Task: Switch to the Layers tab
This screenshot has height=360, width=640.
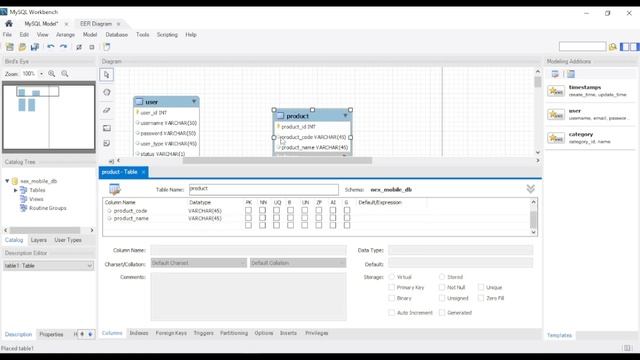Action: 39,240
